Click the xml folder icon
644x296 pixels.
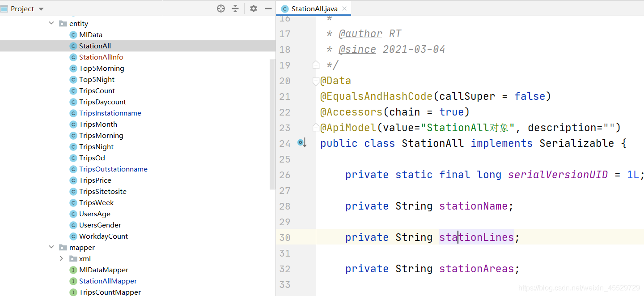(x=73, y=258)
